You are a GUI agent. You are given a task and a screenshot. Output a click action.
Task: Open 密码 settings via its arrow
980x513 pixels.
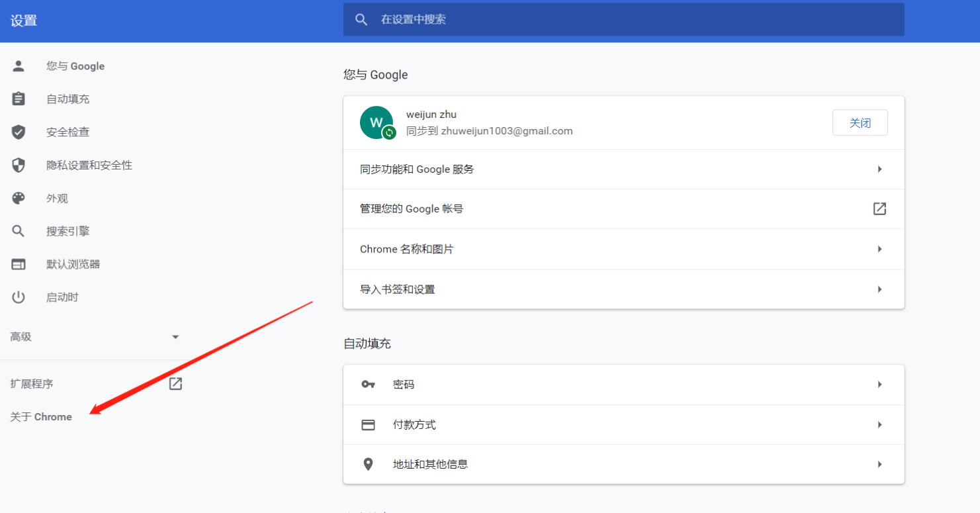click(879, 384)
